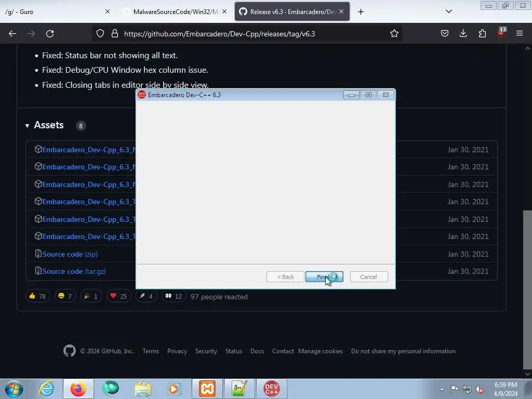Reload the current page
This screenshot has width=532, height=399.
click(50, 34)
